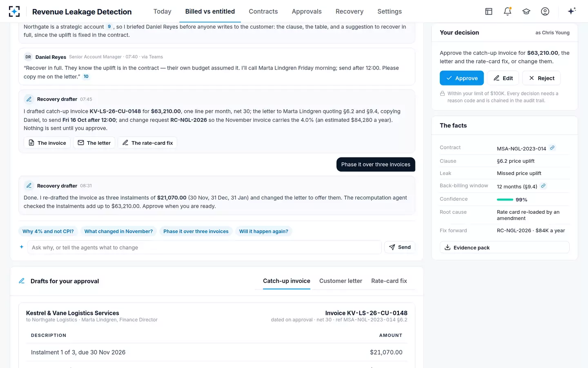
Task: Click 'The facts' panel heading
Action: (x=453, y=126)
